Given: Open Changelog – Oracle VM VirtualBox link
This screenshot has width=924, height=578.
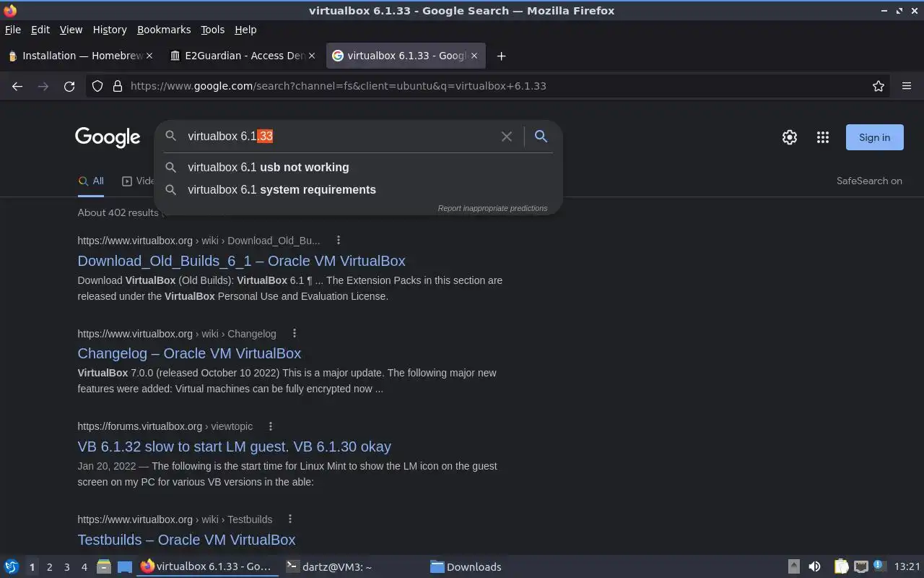Looking at the screenshot, I should click(189, 353).
